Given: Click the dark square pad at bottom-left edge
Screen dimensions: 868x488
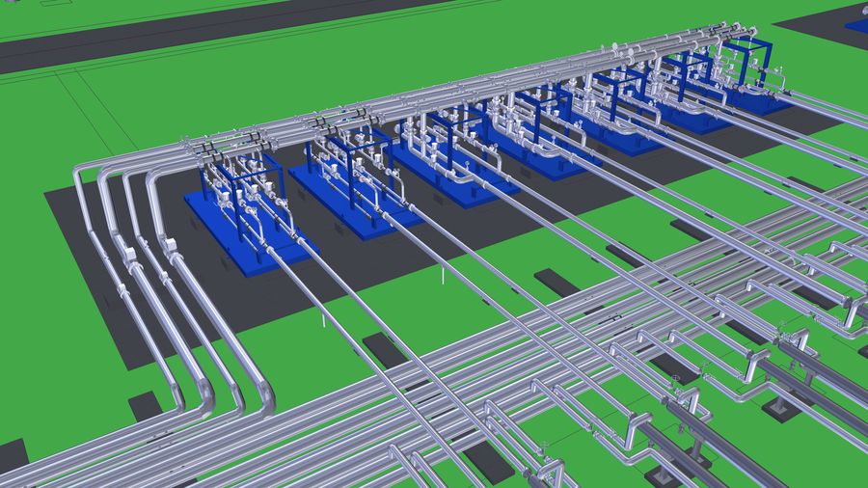Looking at the screenshot, I should pyautogui.click(x=12, y=453).
